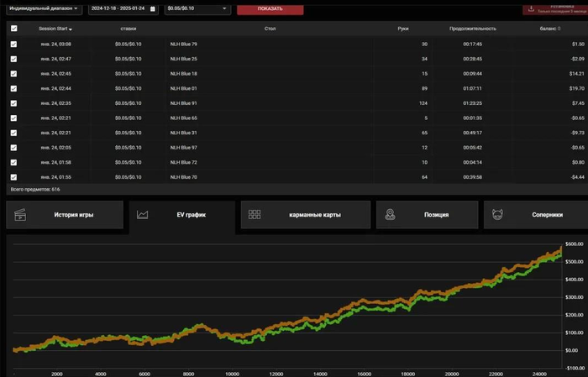Click the download icon in top-right button
The image size is (588, 377).
tap(531, 8)
